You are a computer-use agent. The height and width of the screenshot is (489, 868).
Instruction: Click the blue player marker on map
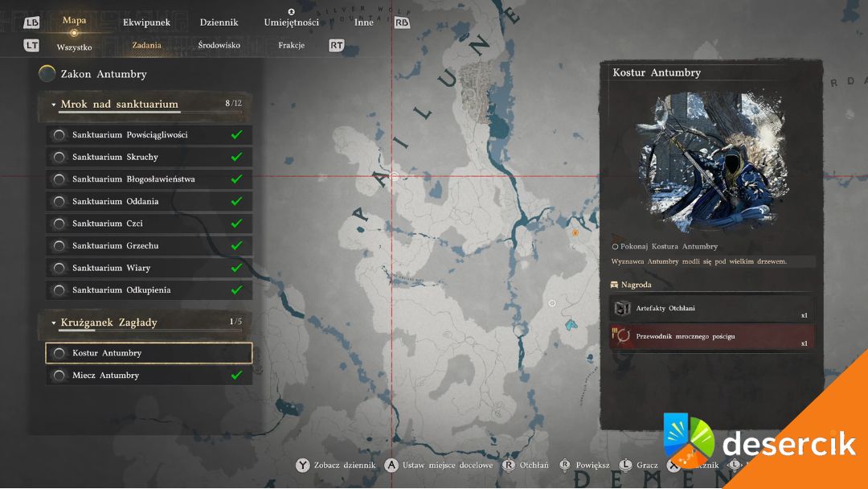(x=571, y=324)
